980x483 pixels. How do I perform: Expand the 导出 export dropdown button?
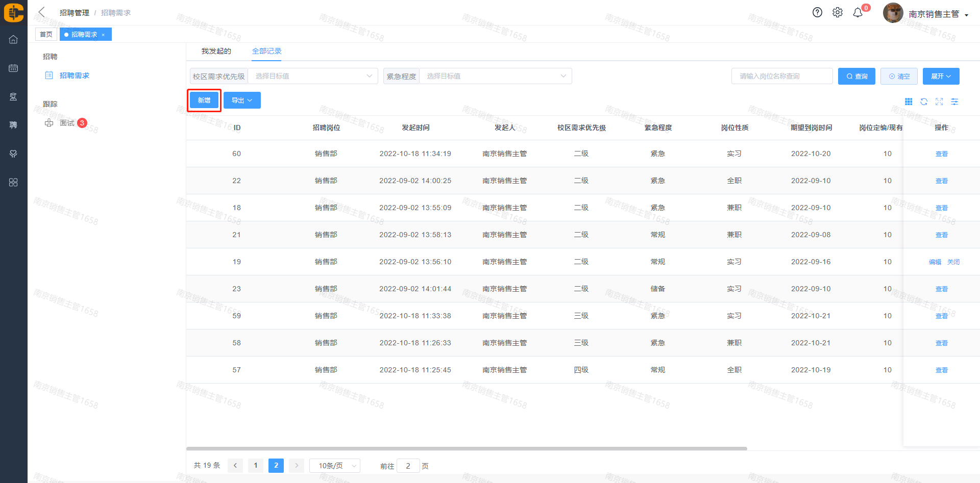pos(242,100)
